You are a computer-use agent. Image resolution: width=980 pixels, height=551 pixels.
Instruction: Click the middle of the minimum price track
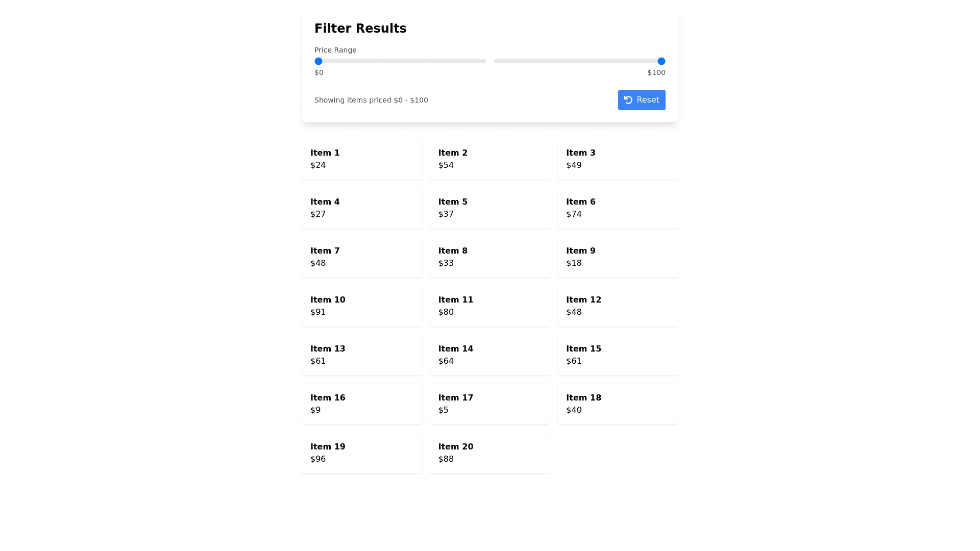(400, 61)
